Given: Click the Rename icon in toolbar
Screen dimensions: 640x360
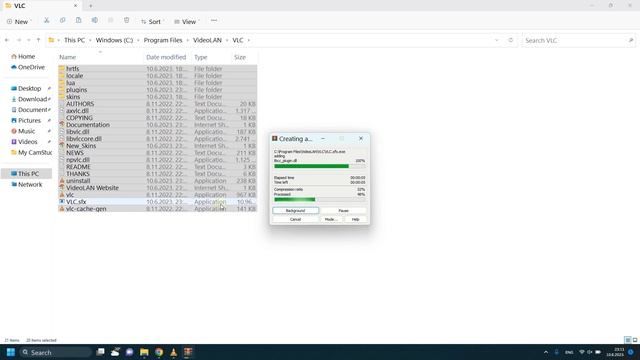Looking at the screenshot, I should tap(94, 20).
